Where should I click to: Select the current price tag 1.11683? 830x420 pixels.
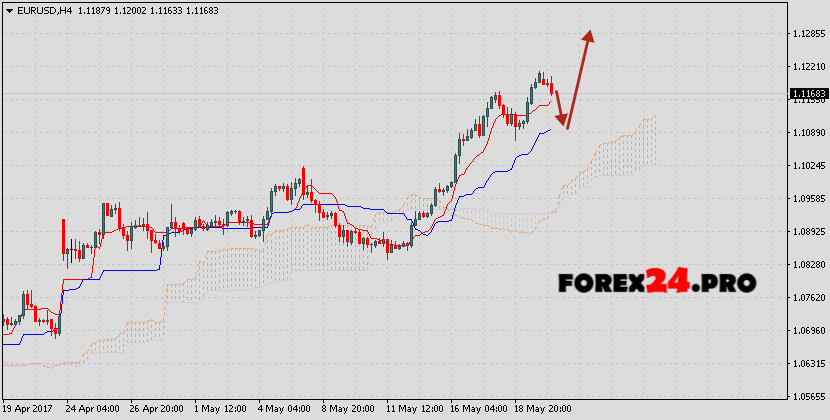[807, 94]
